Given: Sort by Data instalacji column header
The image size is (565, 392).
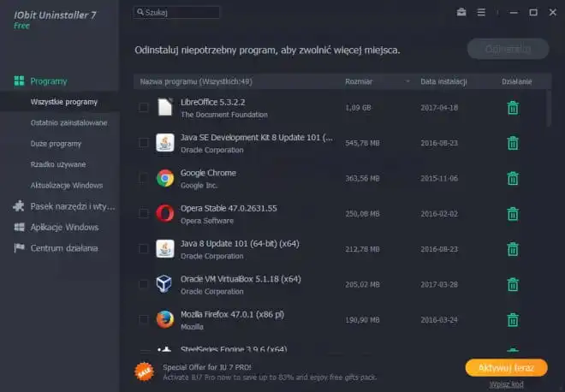Looking at the screenshot, I should pos(443,81).
